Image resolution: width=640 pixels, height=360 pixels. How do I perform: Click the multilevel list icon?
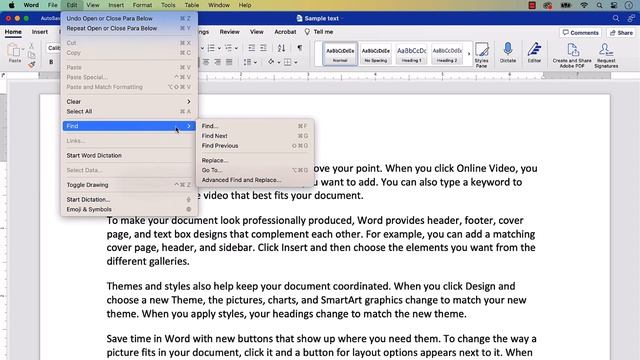pos(228,48)
